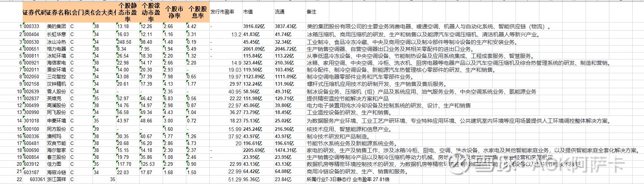The width and height of the screenshot is (644, 184).
Task: Click stock name 冰轮环境
Action: [57, 56]
